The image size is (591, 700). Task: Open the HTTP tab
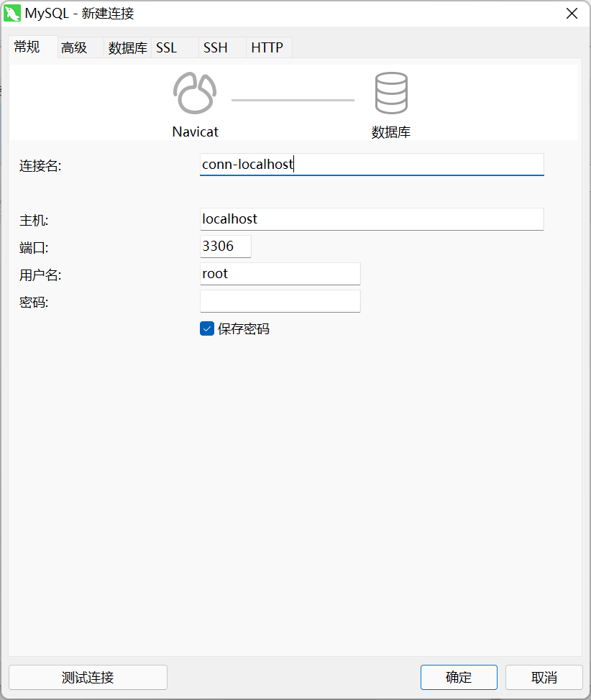pyautogui.click(x=270, y=47)
